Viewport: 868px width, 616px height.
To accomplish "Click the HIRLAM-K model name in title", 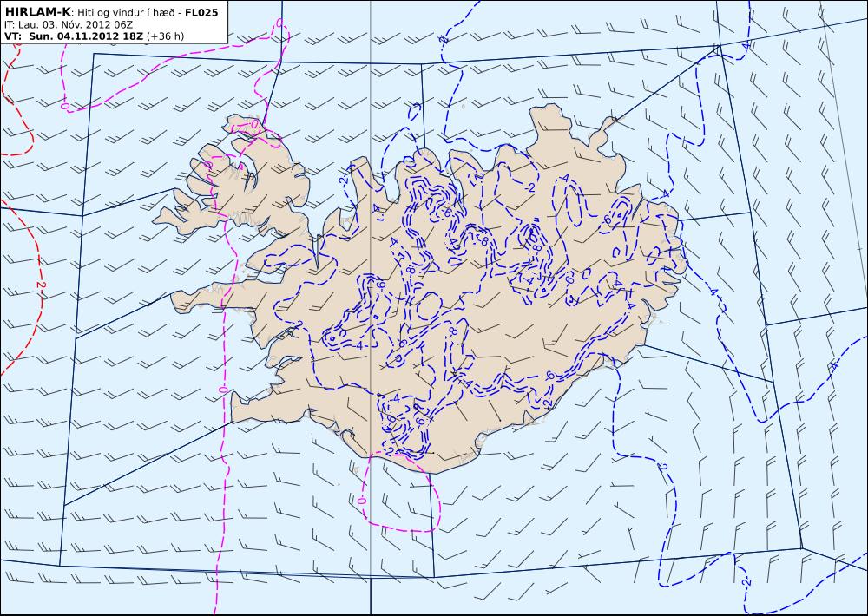I will click(36, 12).
